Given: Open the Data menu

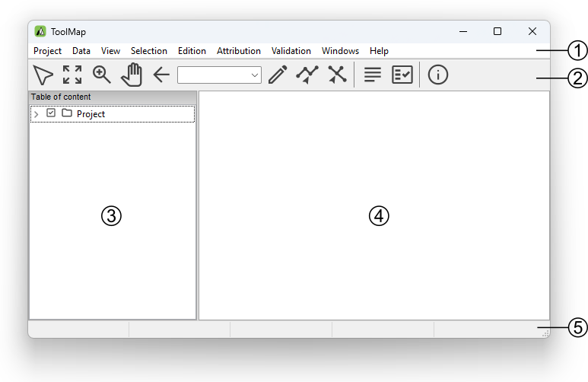Looking at the screenshot, I should pos(81,51).
